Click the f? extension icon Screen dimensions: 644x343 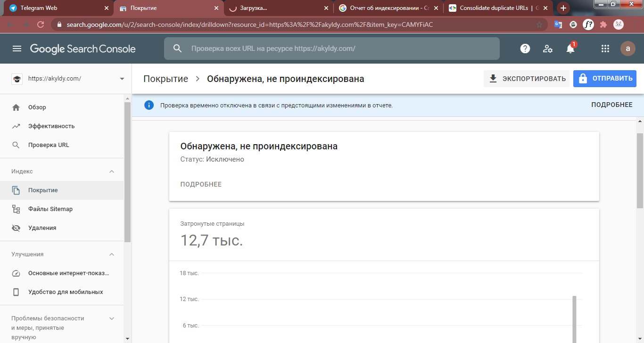[588, 24]
